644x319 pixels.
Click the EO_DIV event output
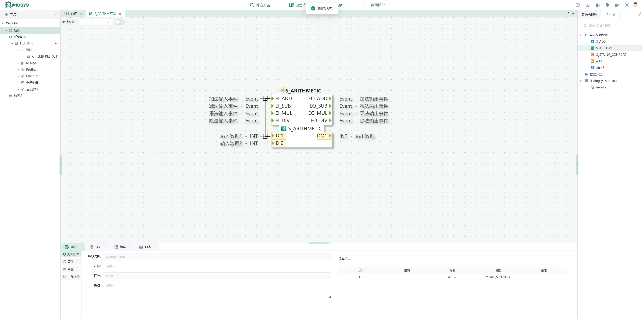[x=321, y=121]
